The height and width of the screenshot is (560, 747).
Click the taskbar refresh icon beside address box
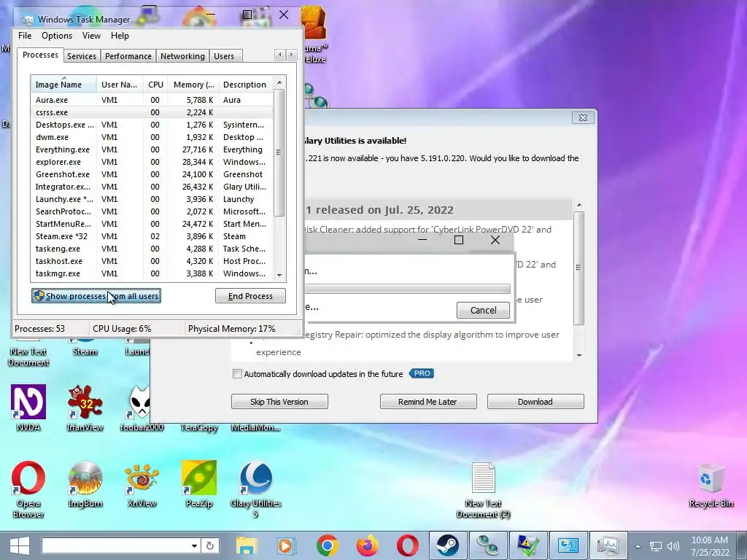pos(210,545)
